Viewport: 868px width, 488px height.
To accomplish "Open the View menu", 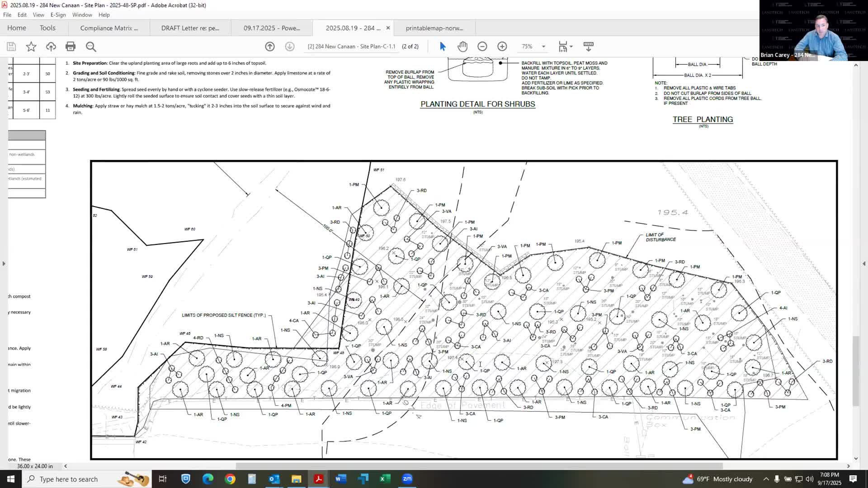I will pos(38,15).
